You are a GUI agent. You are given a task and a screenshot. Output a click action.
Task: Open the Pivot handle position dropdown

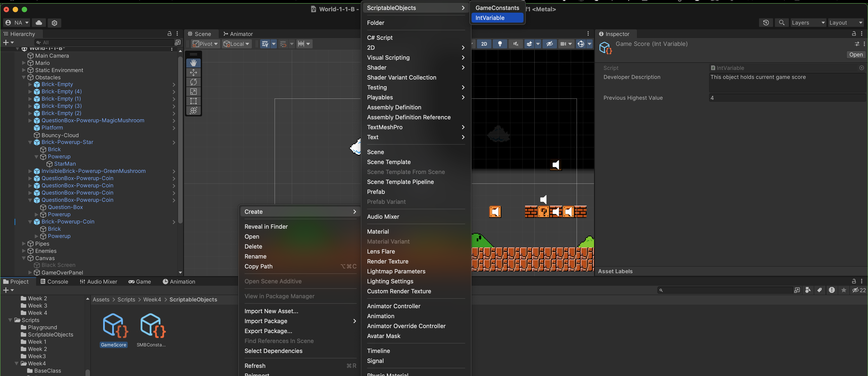click(205, 44)
